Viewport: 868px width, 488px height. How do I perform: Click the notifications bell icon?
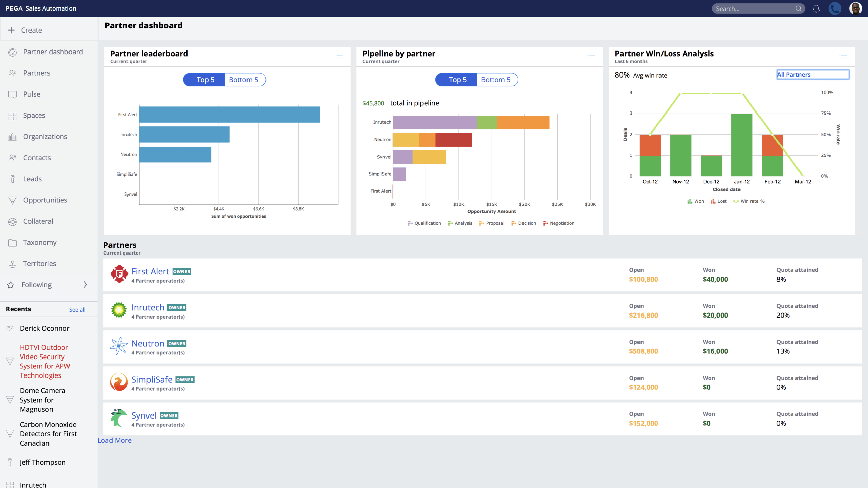pos(816,9)
